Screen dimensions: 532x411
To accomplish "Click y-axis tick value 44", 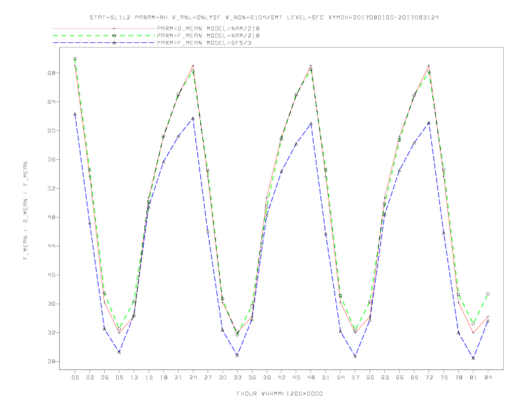I will point(51,246).
